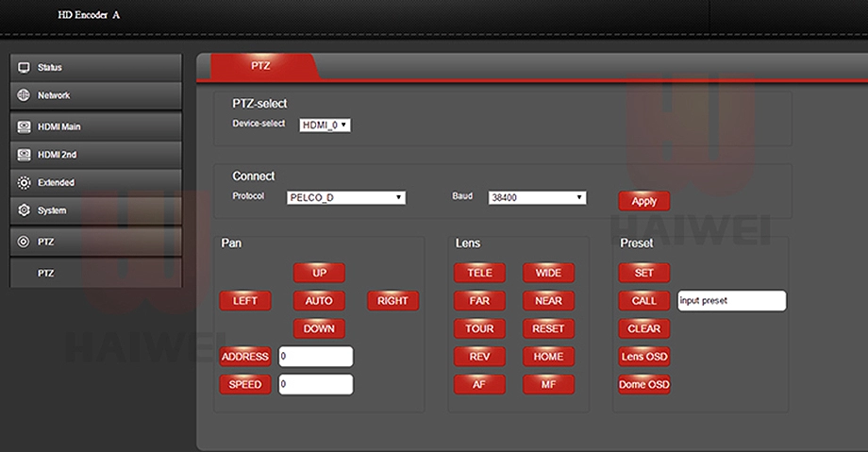Zoom lens with TELE button
Image resolution: width=868 pixels, height=452 pixels.
point(479,273)
